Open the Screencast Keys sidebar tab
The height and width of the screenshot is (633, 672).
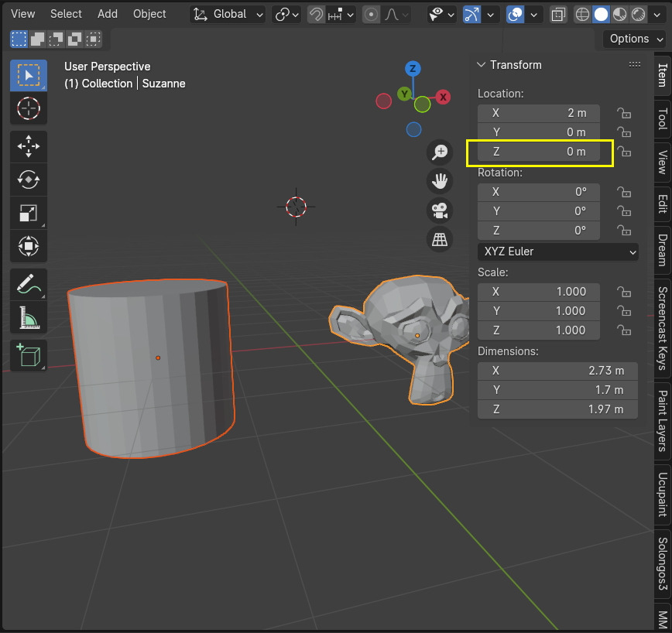coord(663,328)
